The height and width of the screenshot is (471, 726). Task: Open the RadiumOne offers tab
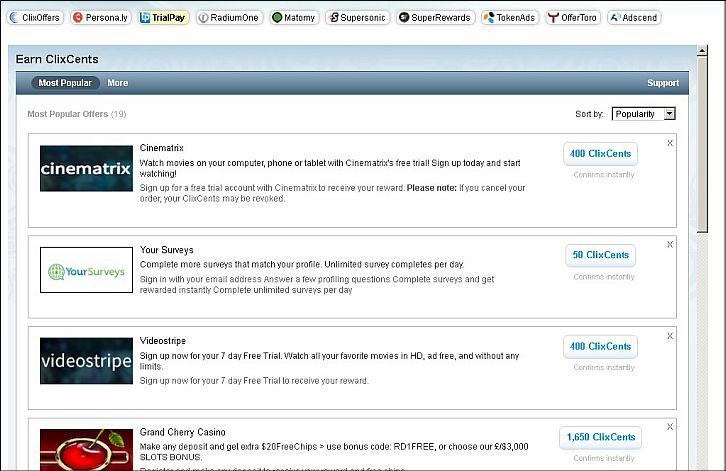pos(229,18)
